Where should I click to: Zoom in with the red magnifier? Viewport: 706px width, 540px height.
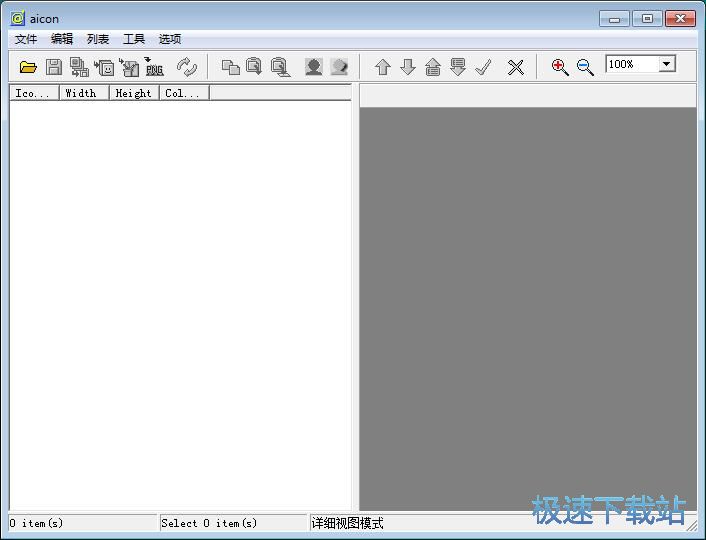560,67
